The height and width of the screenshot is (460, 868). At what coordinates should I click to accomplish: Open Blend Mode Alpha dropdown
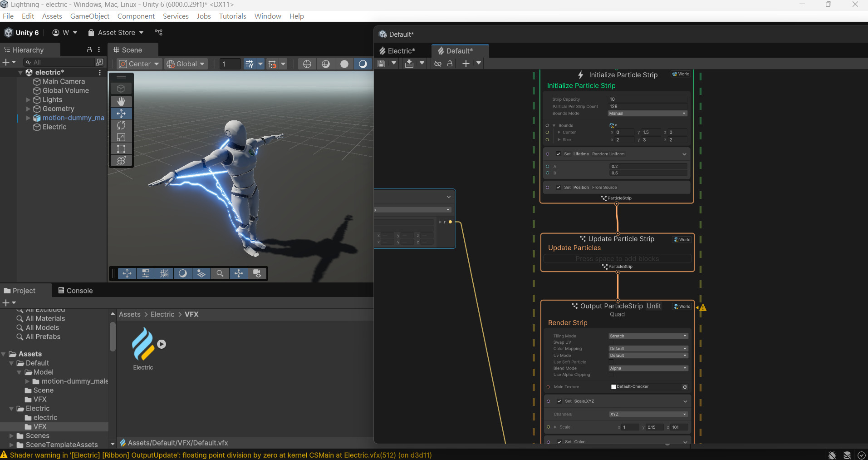648,368
